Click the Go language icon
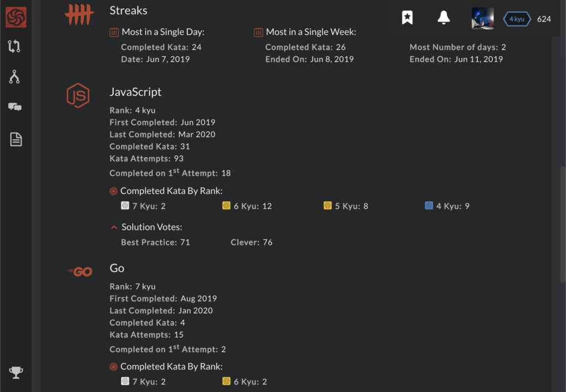This screenshot has width=566, height=392. click(x=80, y=271)
